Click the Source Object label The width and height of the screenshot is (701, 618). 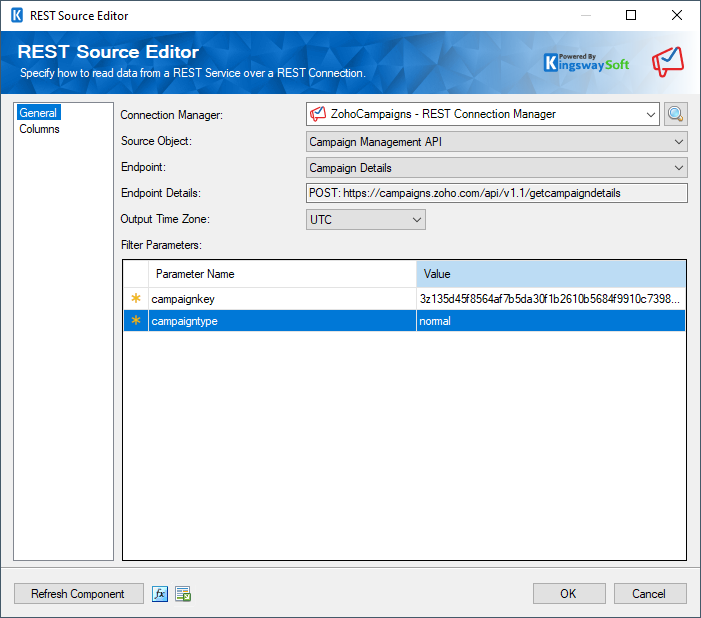(x=156, y=141)
